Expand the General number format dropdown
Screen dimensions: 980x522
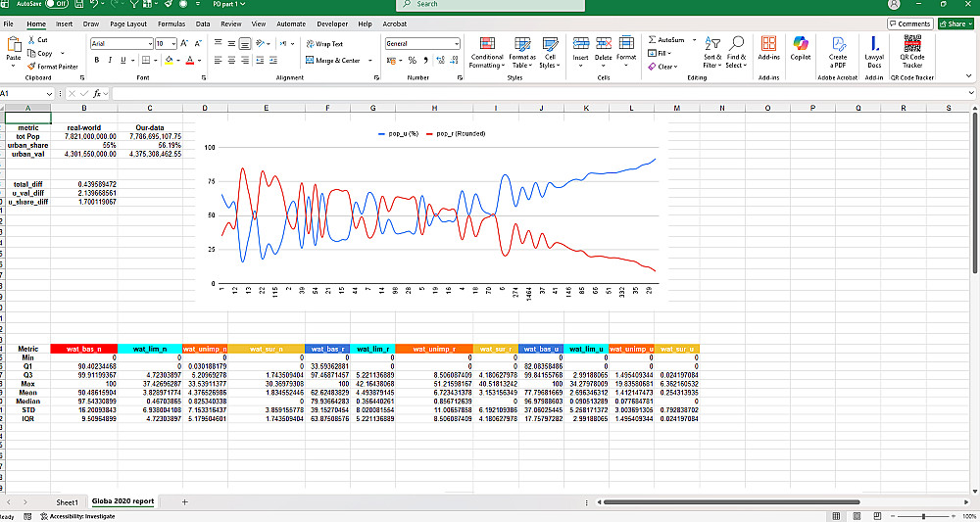click(x=456, y=44)
